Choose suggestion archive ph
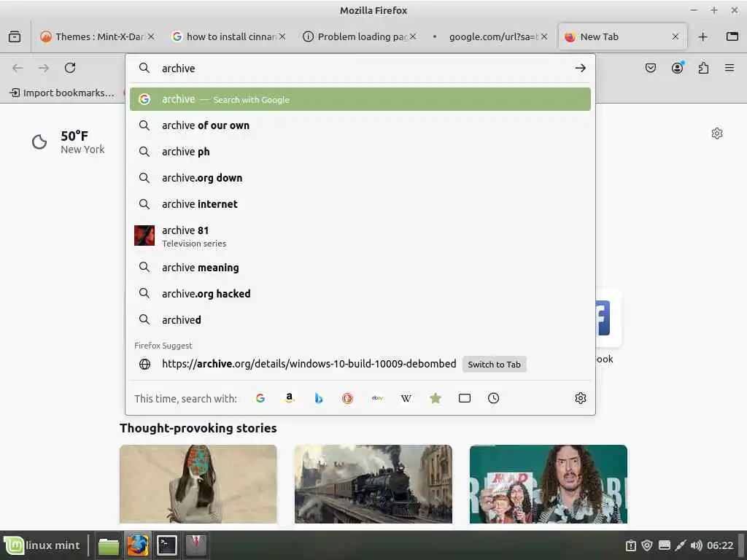 (360, 152)
